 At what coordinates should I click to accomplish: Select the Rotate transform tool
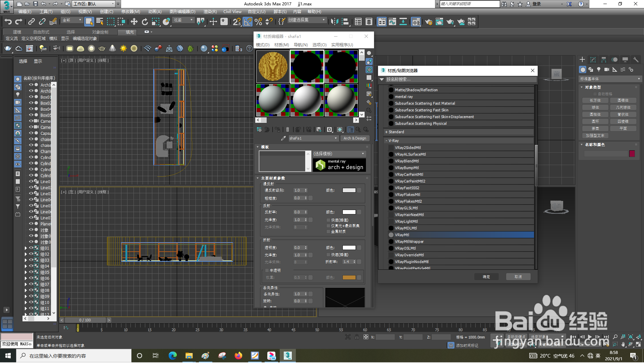(145, 22)
